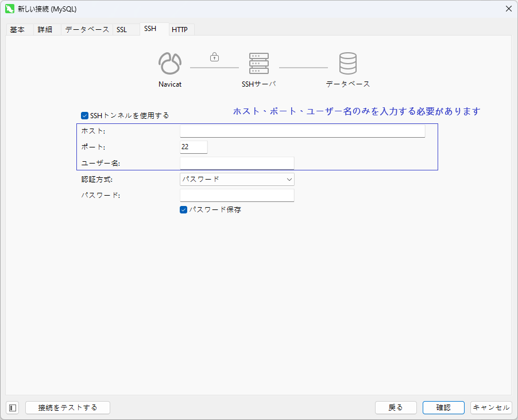Click the パスワード input field
The height and width of the screenshot is (420, 518).
[237, 195]
